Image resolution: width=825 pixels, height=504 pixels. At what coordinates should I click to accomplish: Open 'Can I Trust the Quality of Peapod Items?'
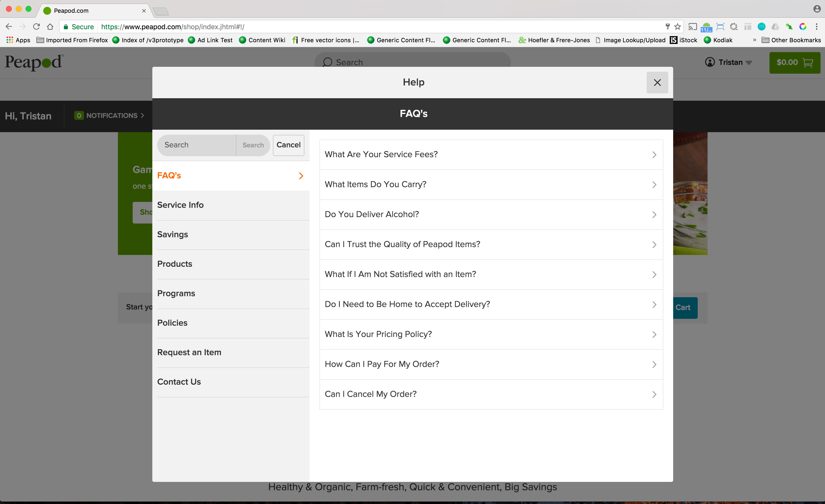coord(491,244)
